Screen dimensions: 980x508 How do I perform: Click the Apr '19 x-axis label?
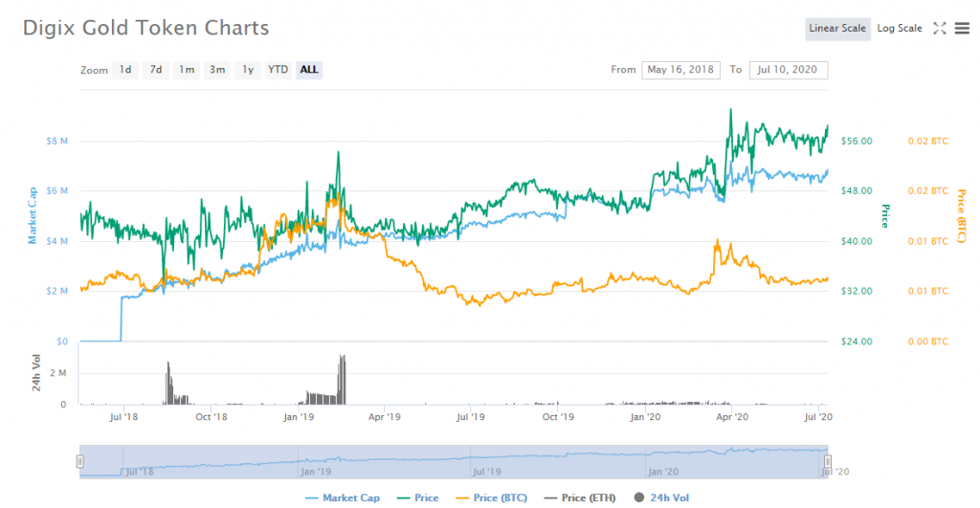[x=385, y=417]
